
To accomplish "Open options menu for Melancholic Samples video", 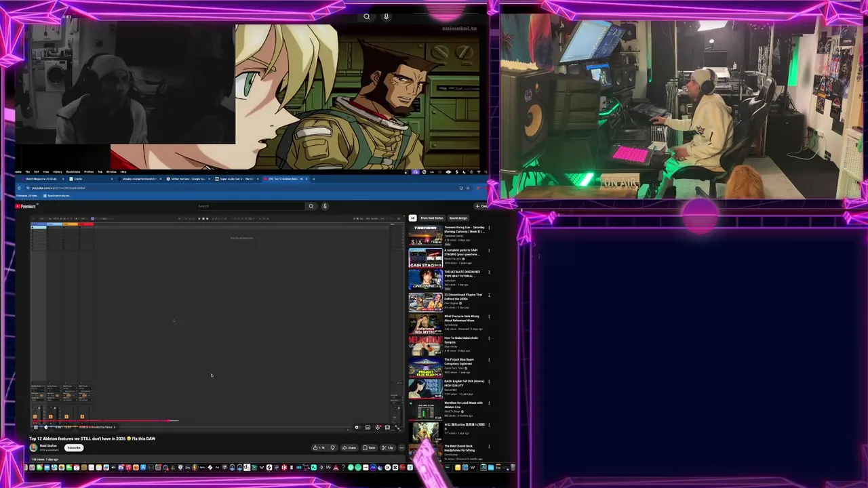I will pyautogui.click(x=489, y=338).
